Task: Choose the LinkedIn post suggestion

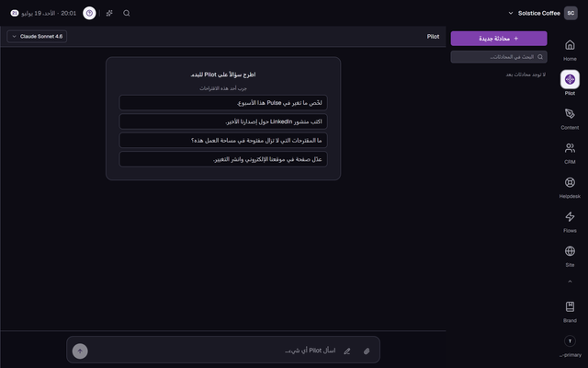Action: coord(223,121)
